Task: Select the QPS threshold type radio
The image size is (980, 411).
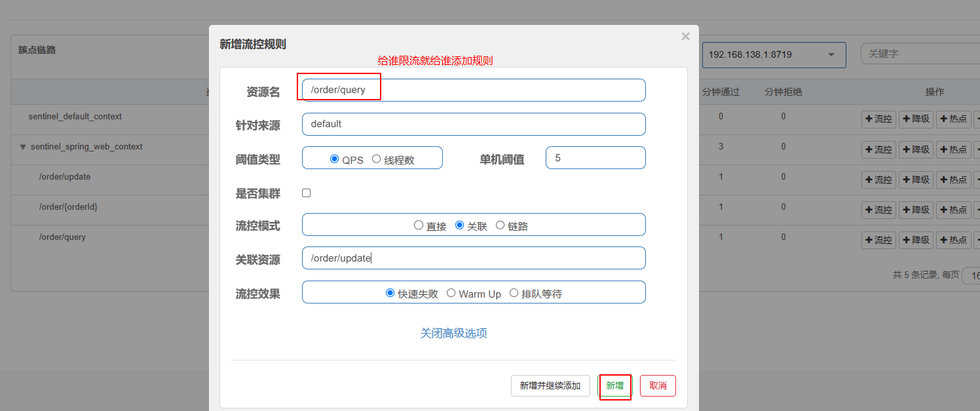Action: point(335,159)
